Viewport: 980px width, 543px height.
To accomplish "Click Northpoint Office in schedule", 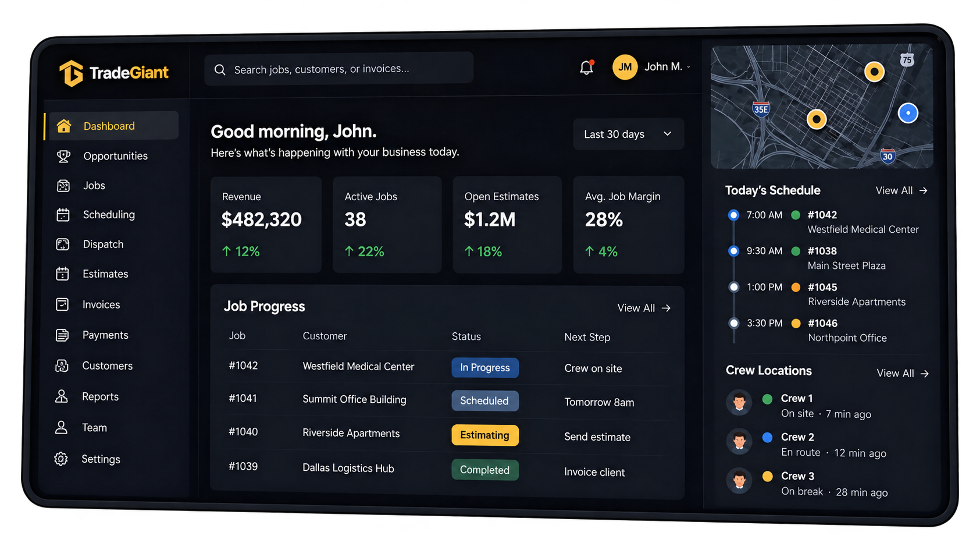I will [847, 338].
